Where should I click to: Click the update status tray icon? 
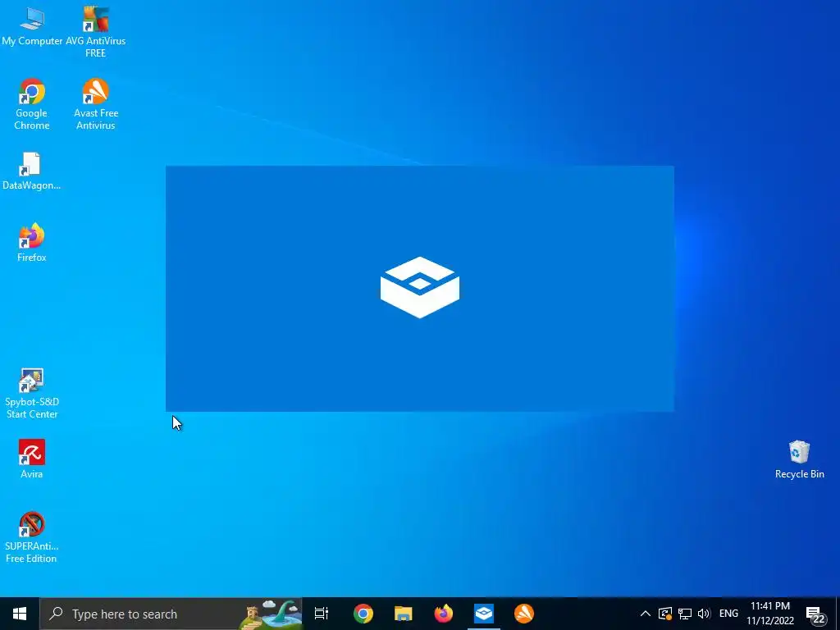(664, 614)
